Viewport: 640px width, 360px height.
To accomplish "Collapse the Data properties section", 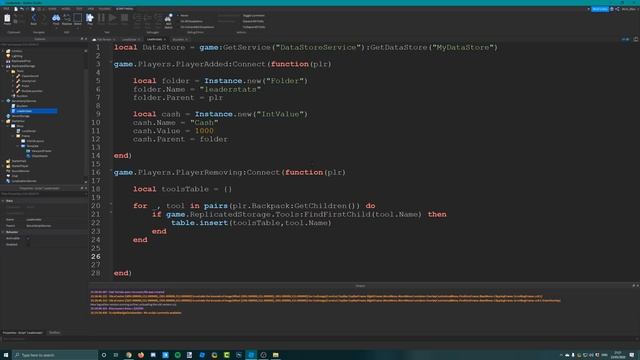I will tap(3, 201).
